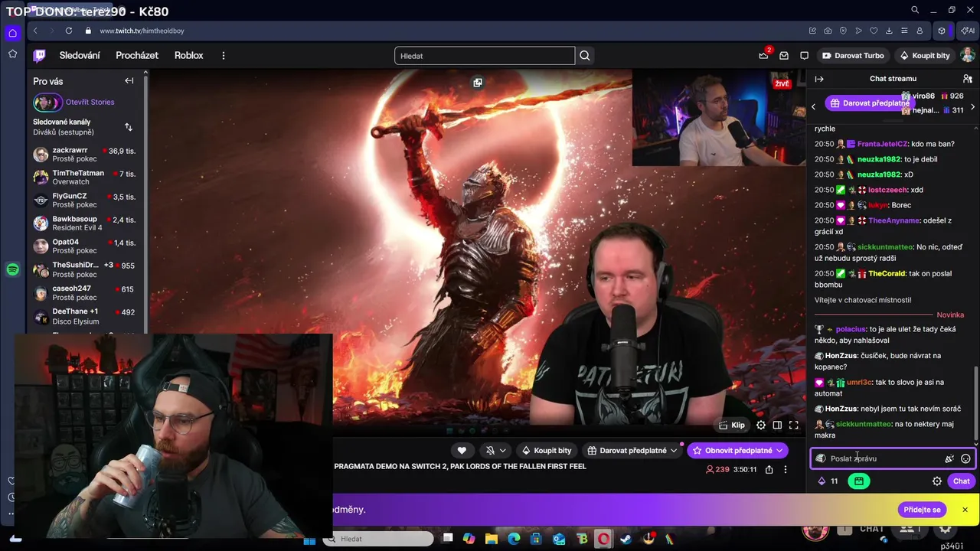Open TheSushiDr... channel
This screenshot has height=551, width=980.
(x=84, y=269)
